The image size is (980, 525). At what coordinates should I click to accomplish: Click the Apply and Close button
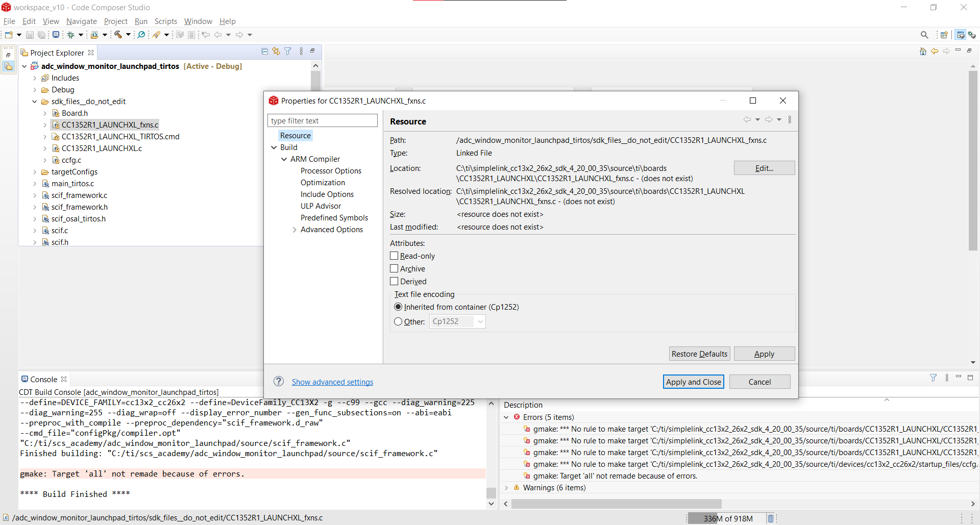pos(693,381)
